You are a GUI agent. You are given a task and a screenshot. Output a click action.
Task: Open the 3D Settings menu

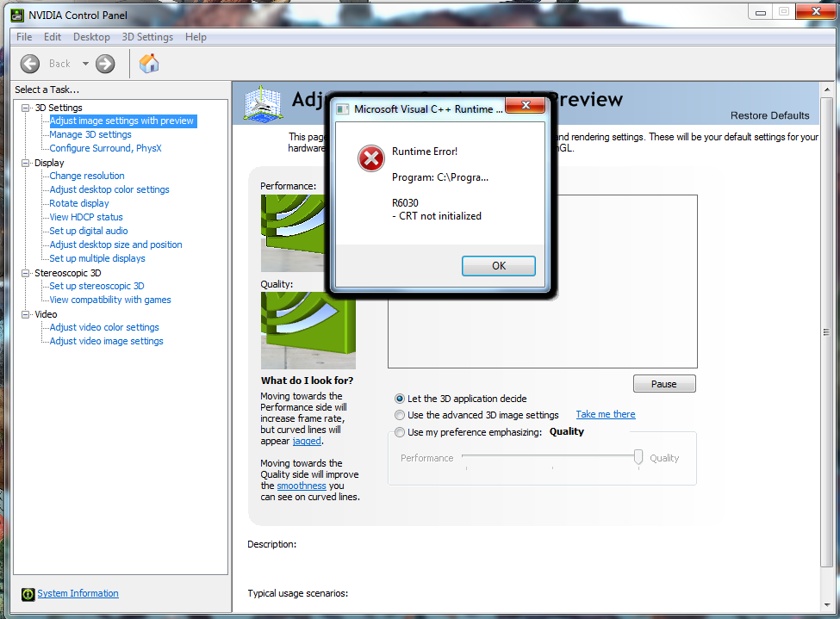147,37
